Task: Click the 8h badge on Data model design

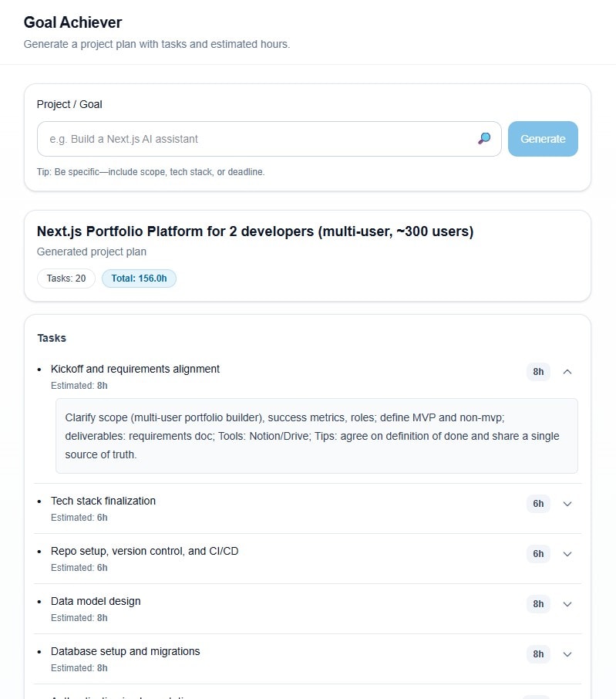Action: (537, 604)
